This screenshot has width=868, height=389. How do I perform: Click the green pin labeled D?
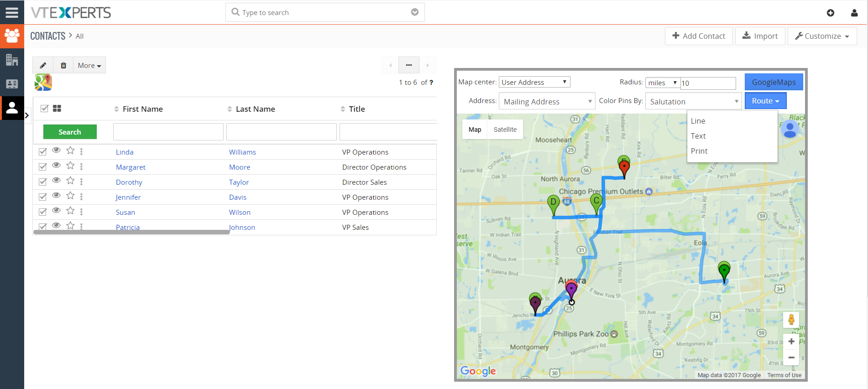pyautogui.click(x=553, y=204)
